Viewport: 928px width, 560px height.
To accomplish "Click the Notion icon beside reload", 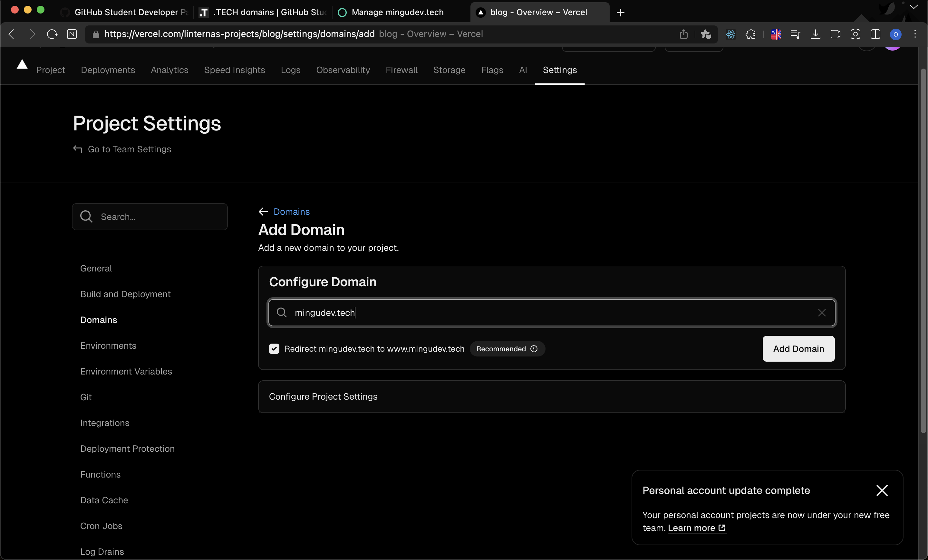I will (72, 34).
